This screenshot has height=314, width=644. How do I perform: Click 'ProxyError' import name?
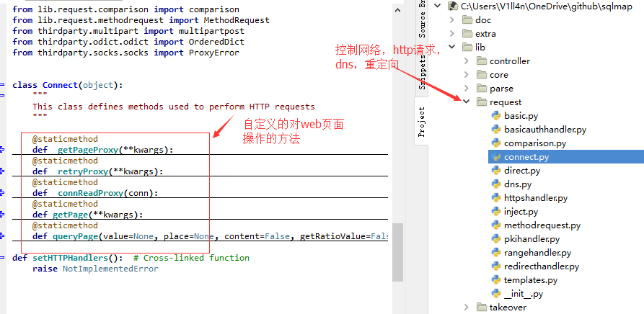(214, 53)
